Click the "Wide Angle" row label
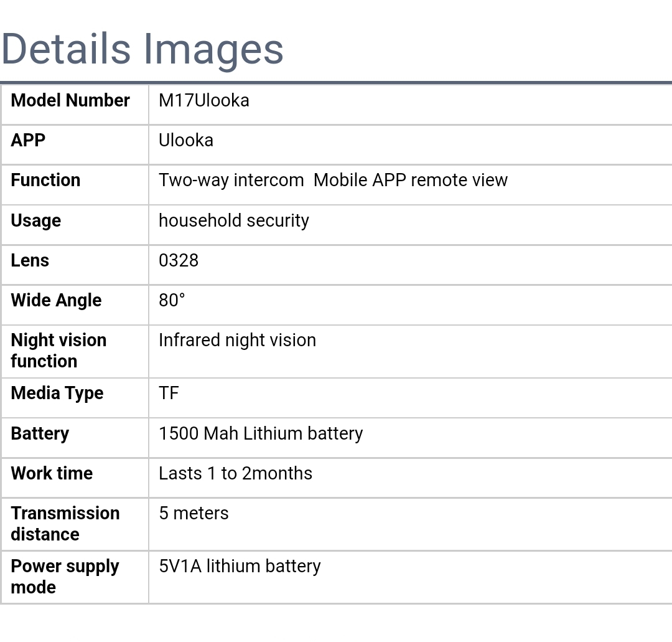 56,300
